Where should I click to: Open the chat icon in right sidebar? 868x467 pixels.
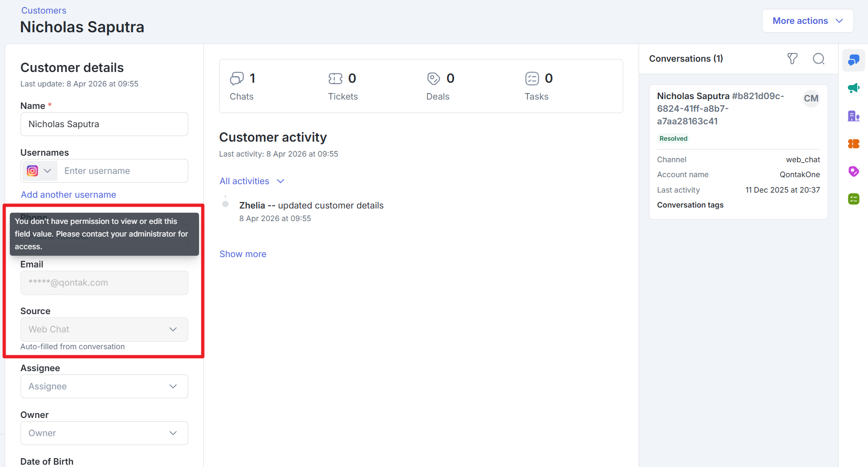pyautogui.click(x=854, y=60)
